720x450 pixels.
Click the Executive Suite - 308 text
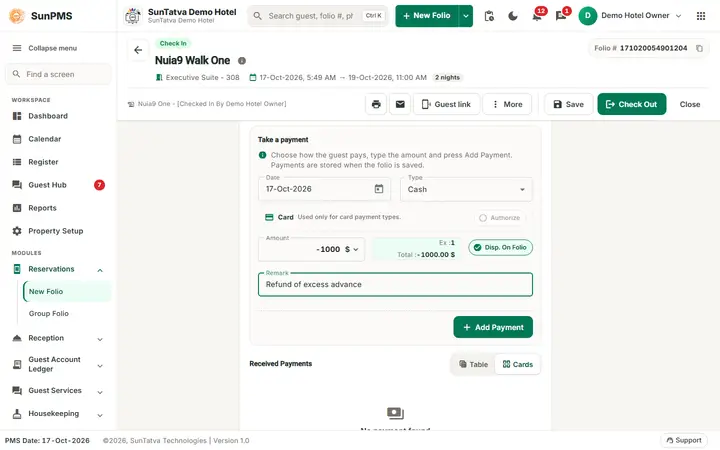tap(202, 78)
